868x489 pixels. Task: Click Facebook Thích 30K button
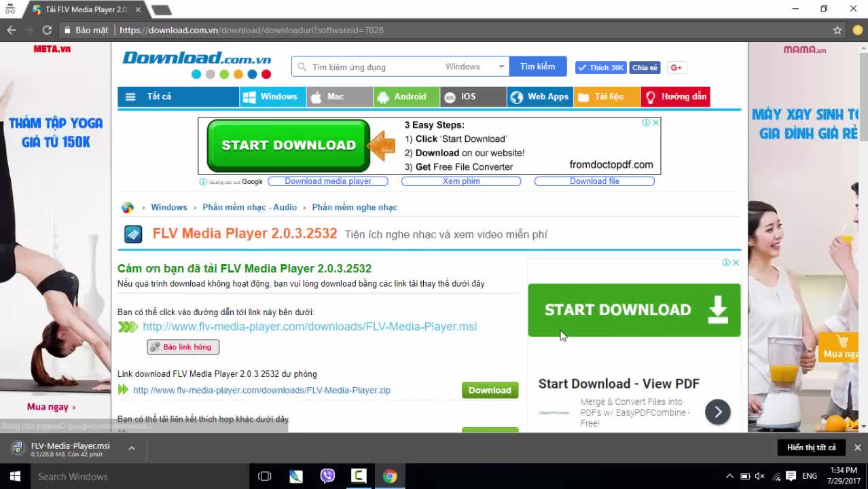600,67
